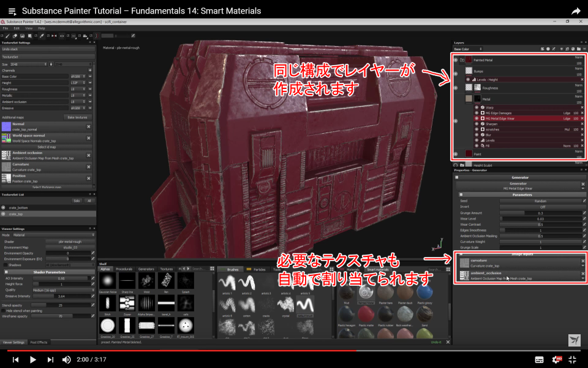
Task: Open the Edit menu
Action: tap(17, 28)
